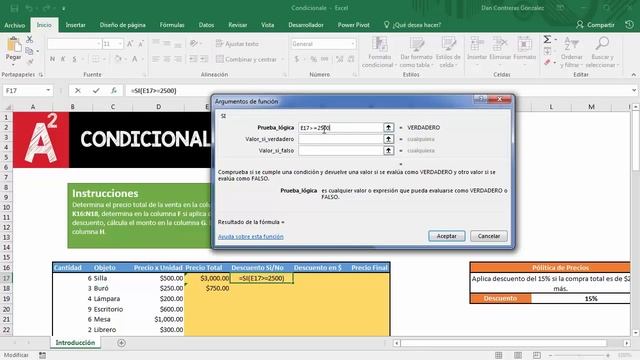640x360 pixels.
Task: Toggle bold N formatting
Action: (x=52, y=59)
